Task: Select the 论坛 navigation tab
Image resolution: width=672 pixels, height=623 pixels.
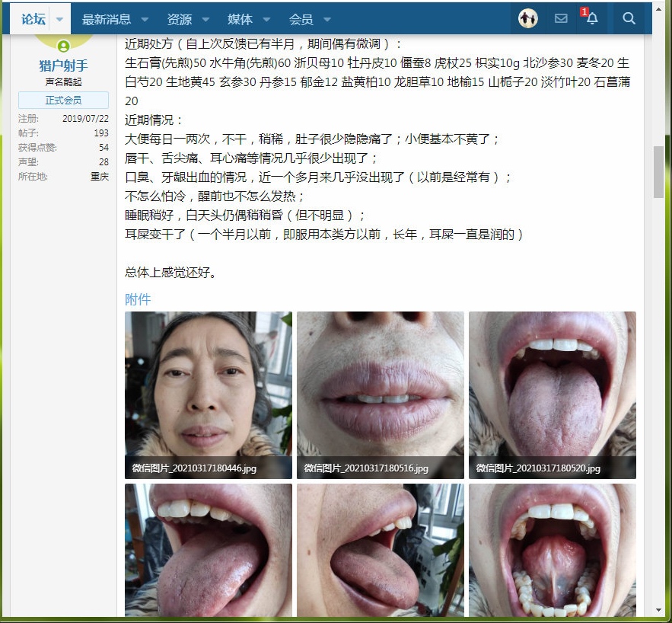Action: [x=33, y=19]
